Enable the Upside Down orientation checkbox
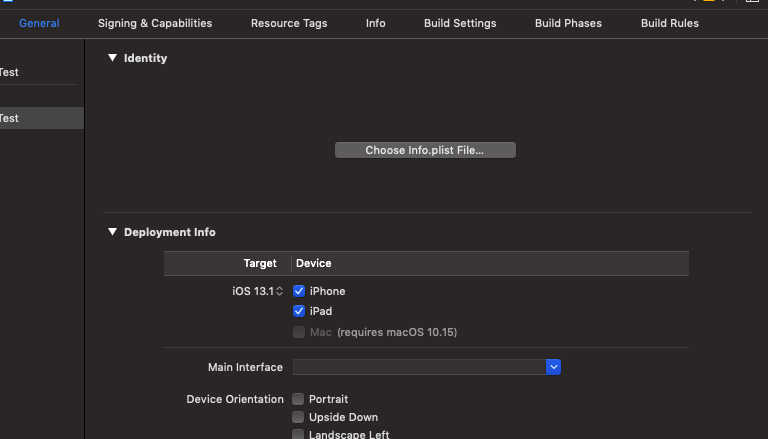 (x=298, y=417)
